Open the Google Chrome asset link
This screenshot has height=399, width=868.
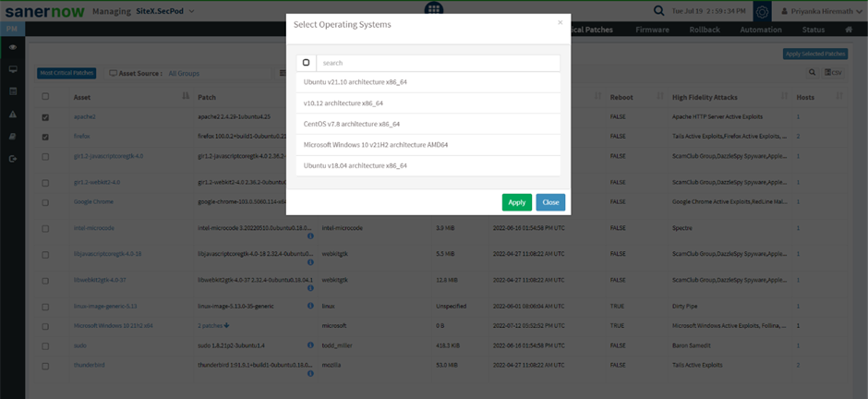tap(93, 202)
